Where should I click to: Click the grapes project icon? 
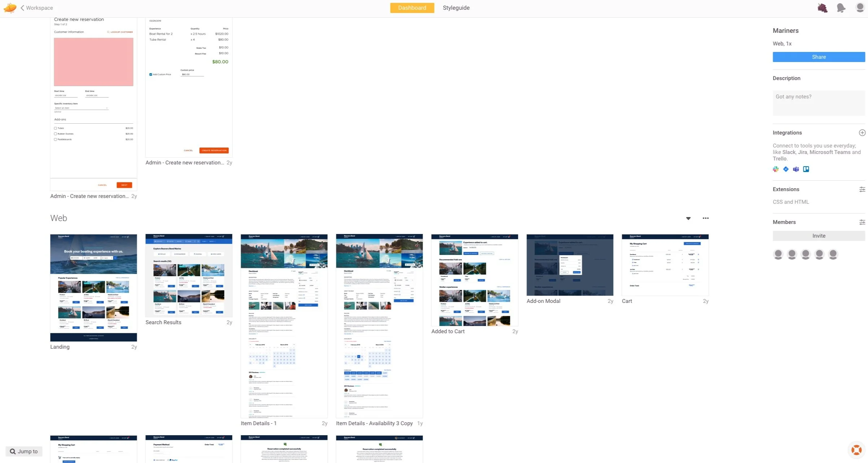(822, 8)
